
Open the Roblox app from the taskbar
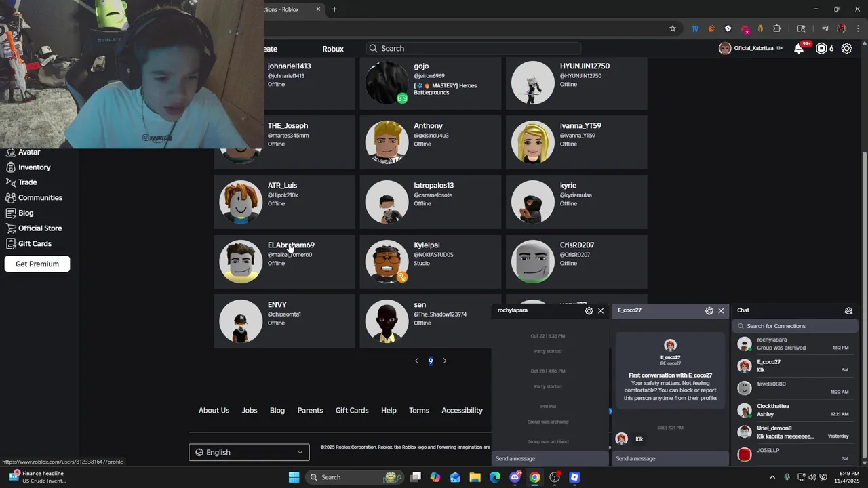(x=574, y=477)
